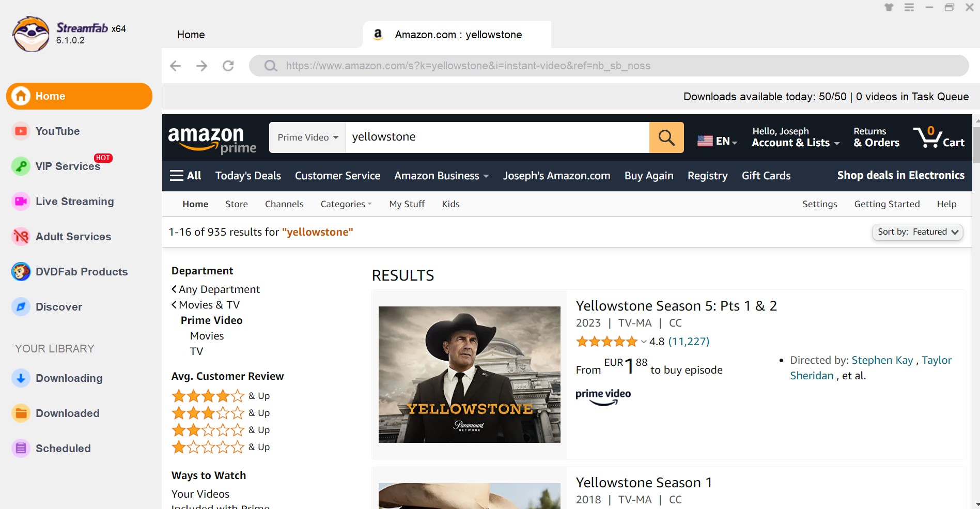The width and height of the screenshot is (980, 509).
Task: Filter by 3 stars & Up
Action: tap(221, 413)
